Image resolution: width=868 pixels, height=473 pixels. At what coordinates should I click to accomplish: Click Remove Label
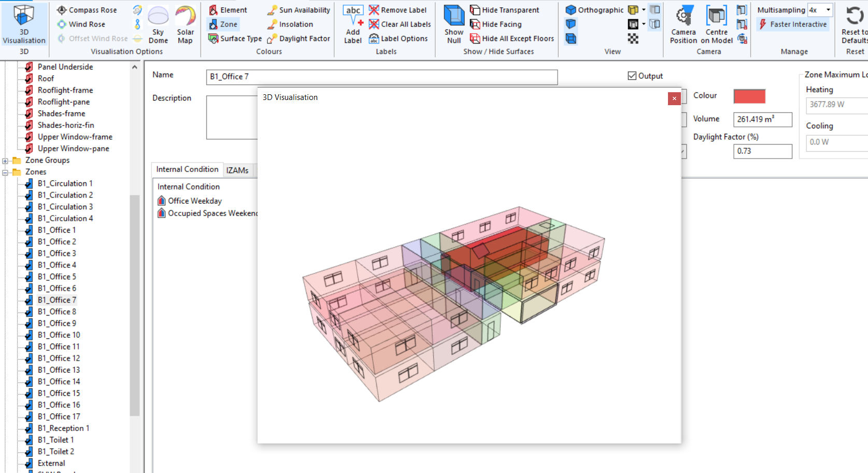coord(397,10)
